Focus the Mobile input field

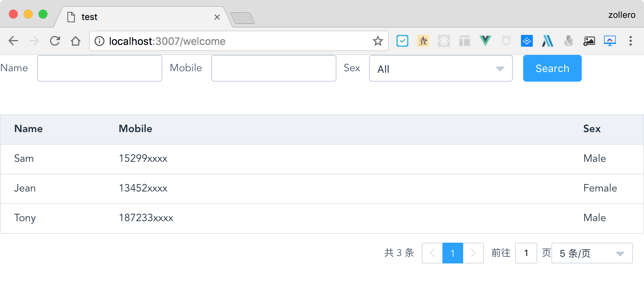[x=274, y=68]
